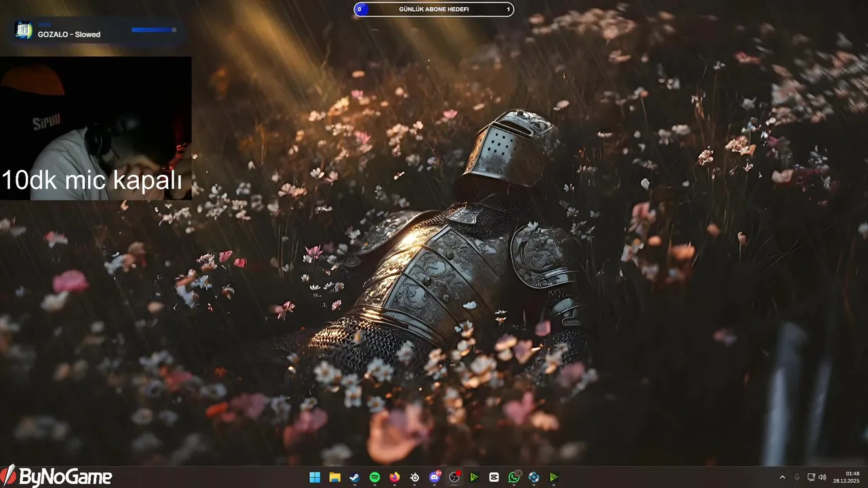Click the GÜNLÜK ABONE HEDEFI goal bar

[x=434, y=9]
